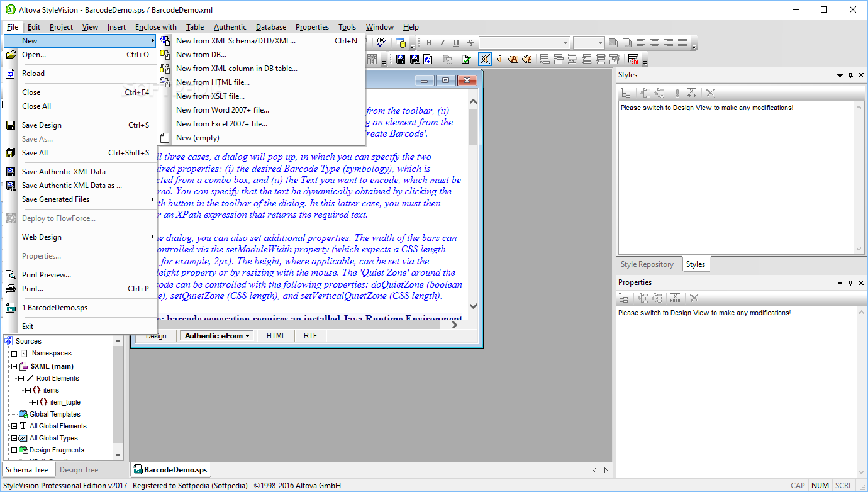Viewport: 868px width, 492px height.
Task: Close the Properties panel
Action: (860, 282)
